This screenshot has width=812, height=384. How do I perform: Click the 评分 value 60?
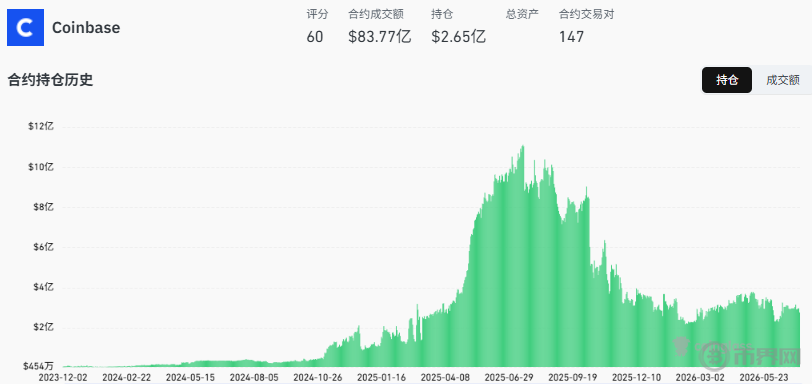coord(315,37)
